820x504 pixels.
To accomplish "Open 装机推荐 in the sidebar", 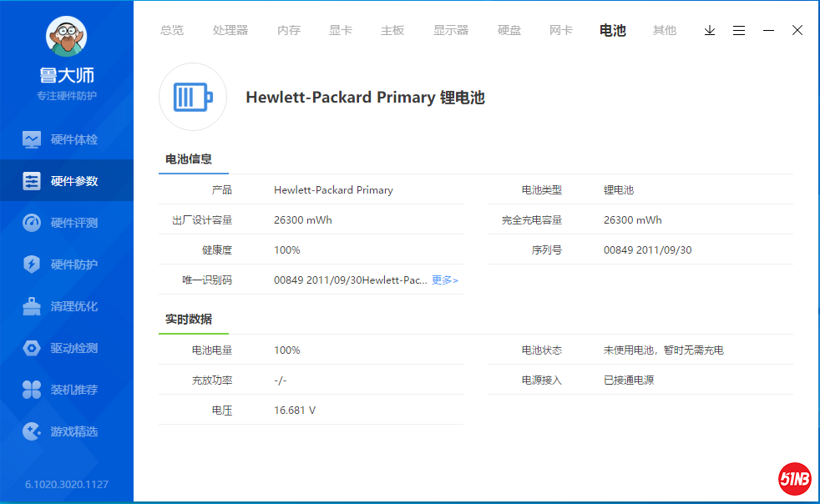I will tap(67, 390).
